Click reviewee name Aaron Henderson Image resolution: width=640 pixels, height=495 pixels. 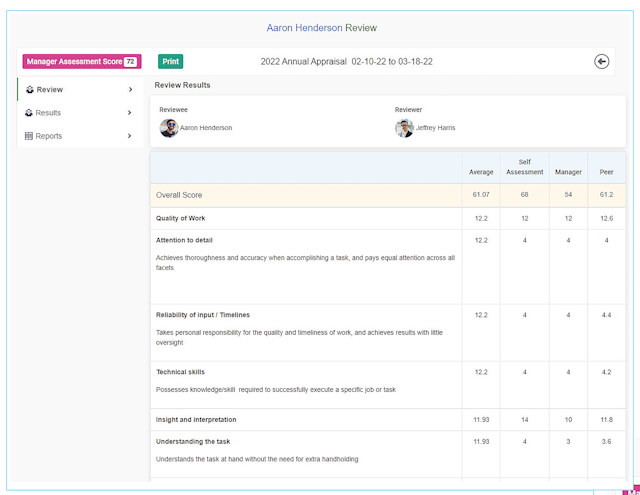tap(206, 128)
